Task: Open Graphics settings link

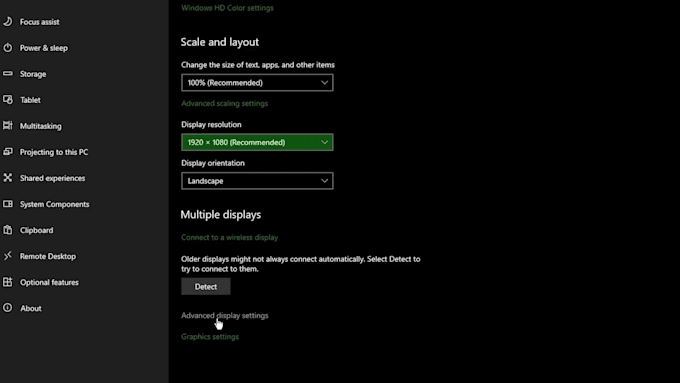Action: click(210, 337)
